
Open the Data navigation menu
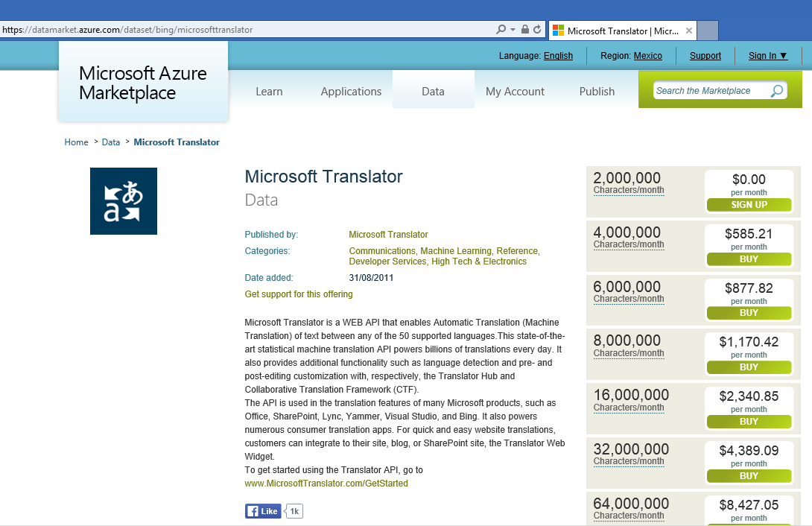(433, 91)
